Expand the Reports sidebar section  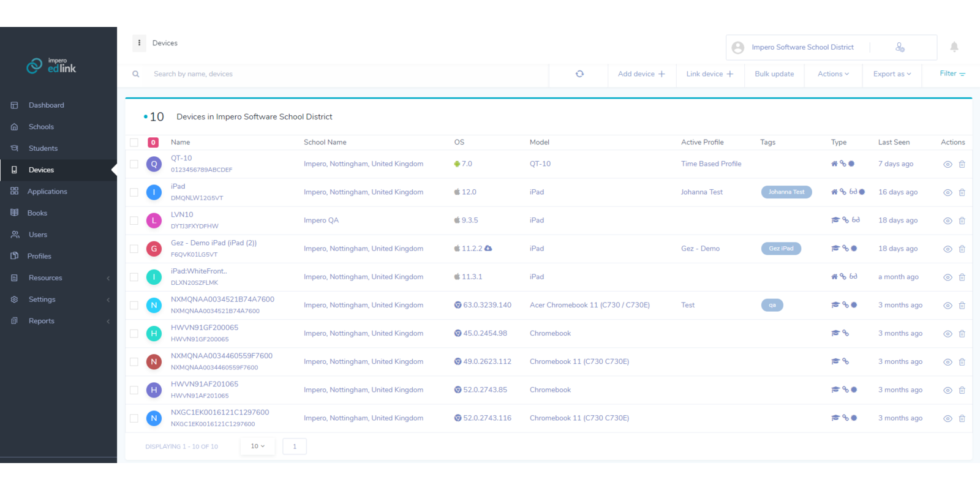click(x=59, y=321)
